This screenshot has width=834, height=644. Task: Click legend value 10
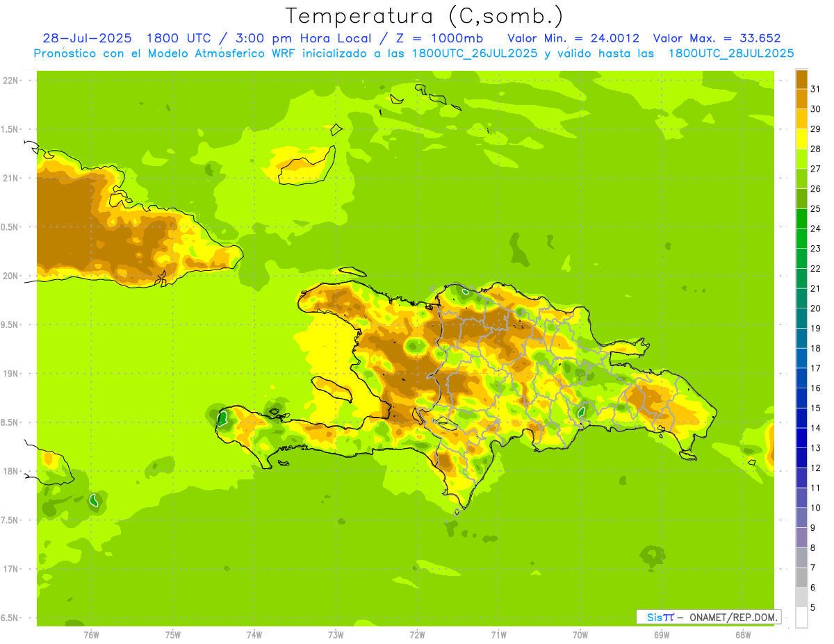click(x=816, y=508)
